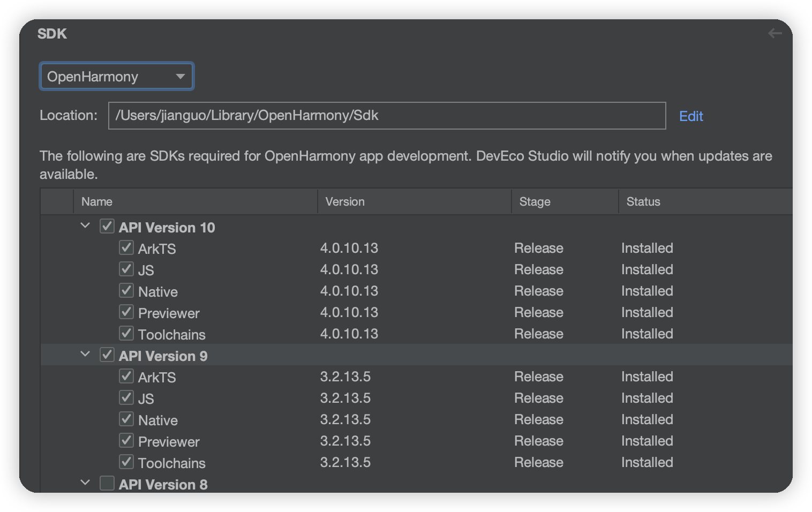Click the Name column header
The height and width of the screenshot is (512, 812).
(x=196, y=202)
